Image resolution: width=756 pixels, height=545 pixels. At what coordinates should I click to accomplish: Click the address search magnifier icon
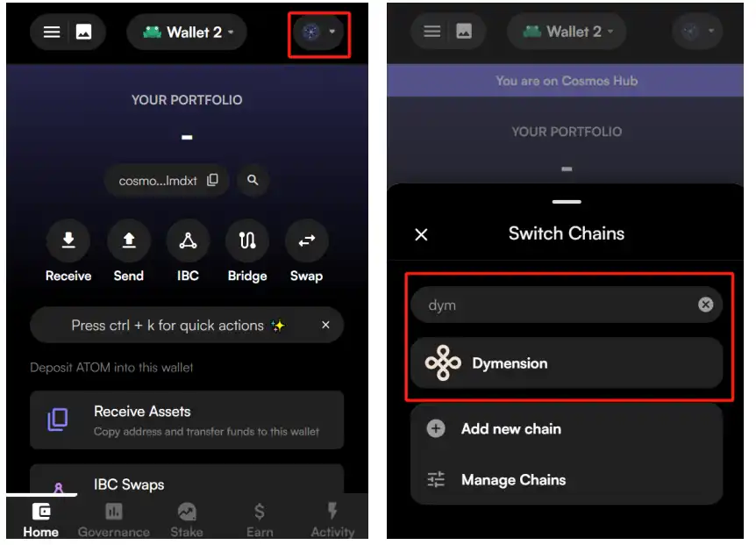click(253, 181)
